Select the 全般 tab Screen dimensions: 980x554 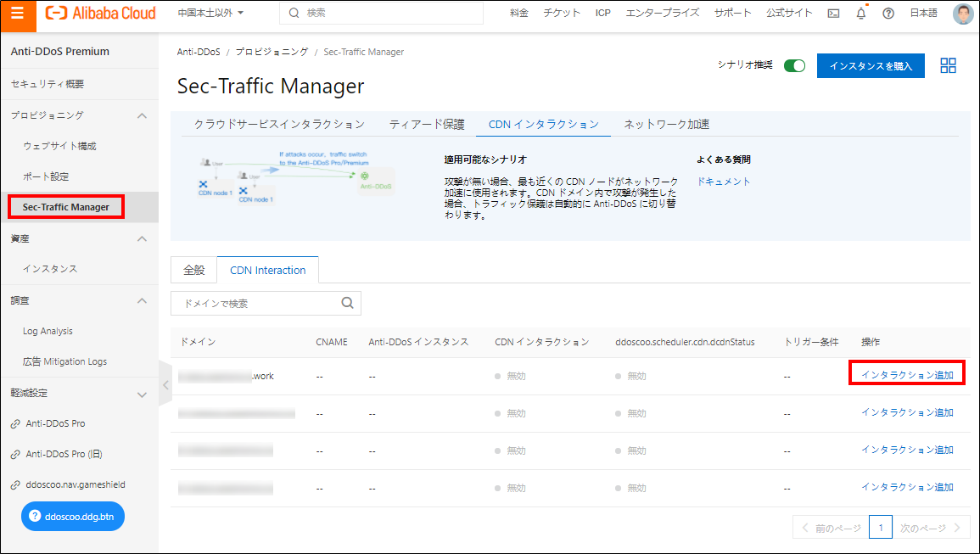(x=194, y=270)
